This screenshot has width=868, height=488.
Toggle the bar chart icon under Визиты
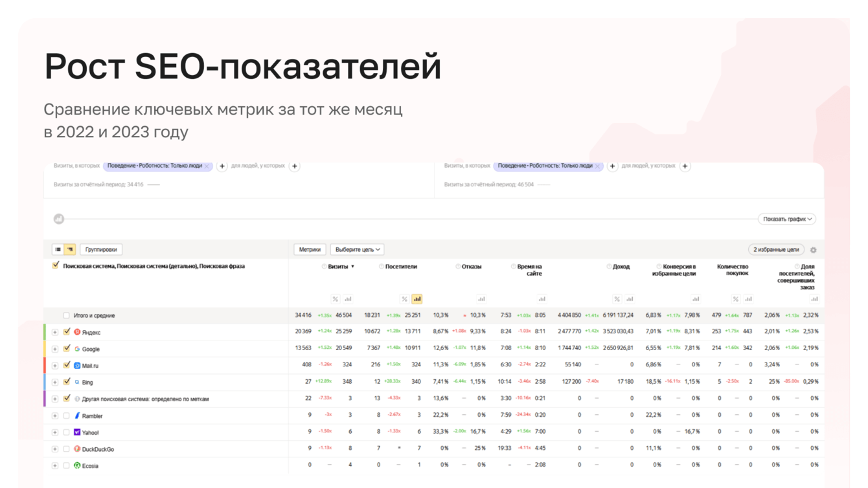(x=348, y=299)
